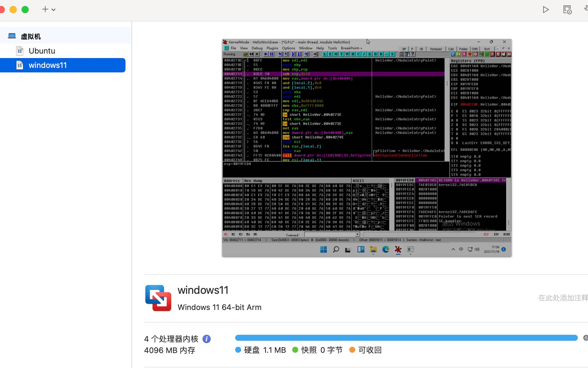The image size is (588, 368).
Task: Click the debugger's blue Run arrow
Action: tap(266, 54)
